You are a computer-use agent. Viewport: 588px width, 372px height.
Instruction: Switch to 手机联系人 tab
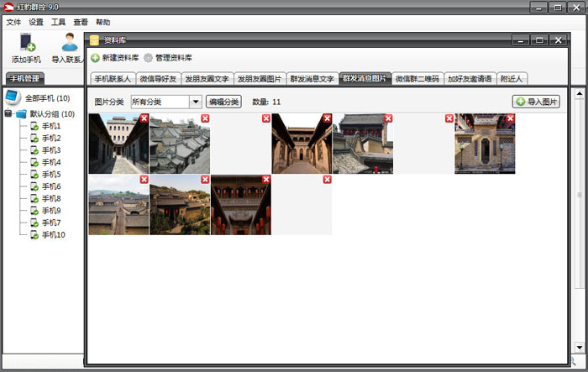coord(113,79)
